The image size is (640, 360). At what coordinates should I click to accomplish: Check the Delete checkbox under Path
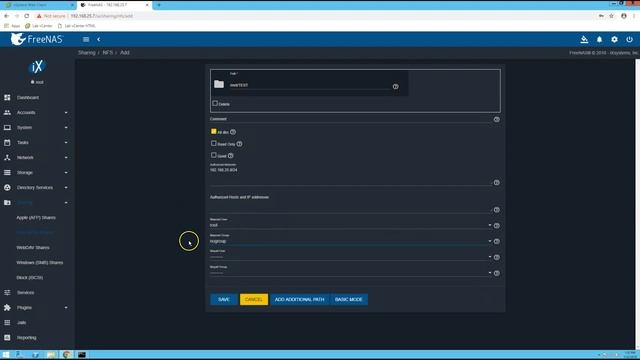point(215,103)
